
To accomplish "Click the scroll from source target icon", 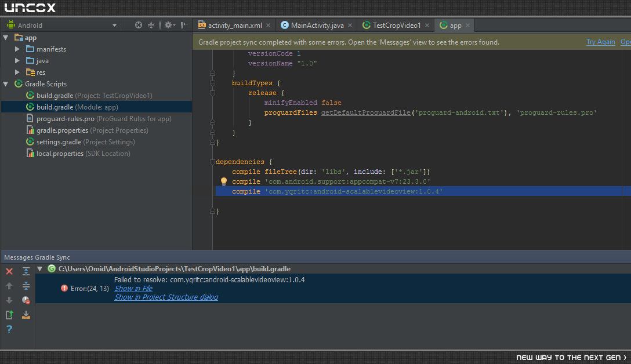I will (x=139, y=25).
